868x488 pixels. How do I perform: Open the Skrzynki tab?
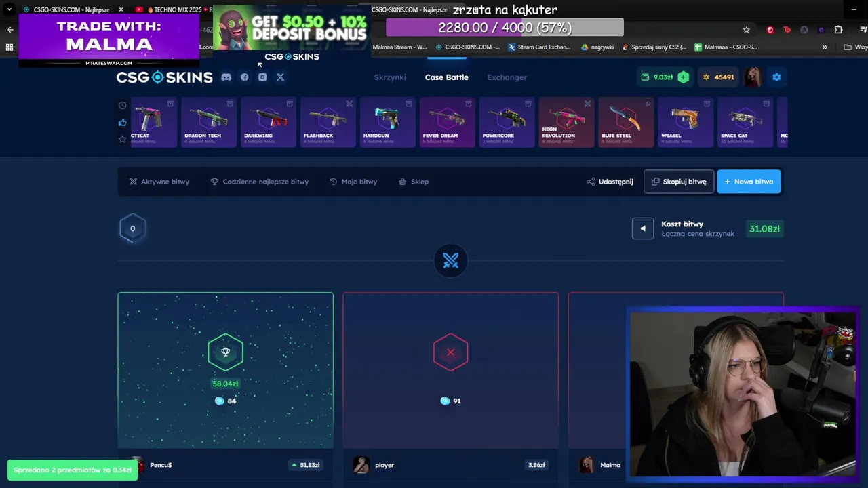tap(390, 77)
